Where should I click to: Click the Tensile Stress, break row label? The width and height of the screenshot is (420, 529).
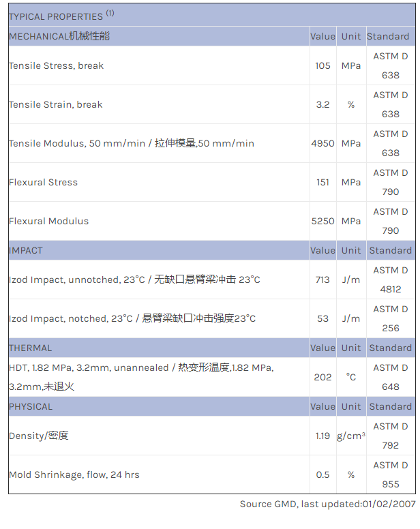click(x=57, y=65)
